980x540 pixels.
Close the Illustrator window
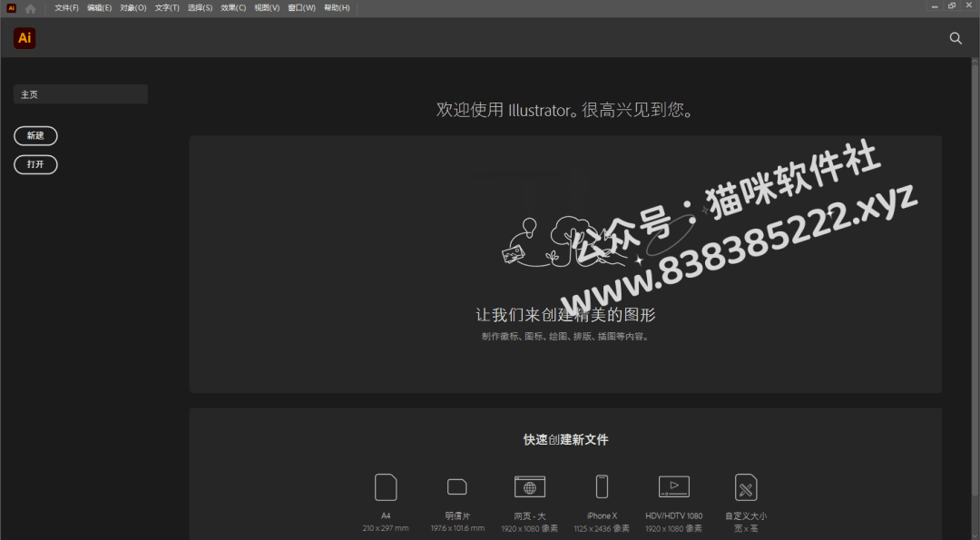coord(969,6)
